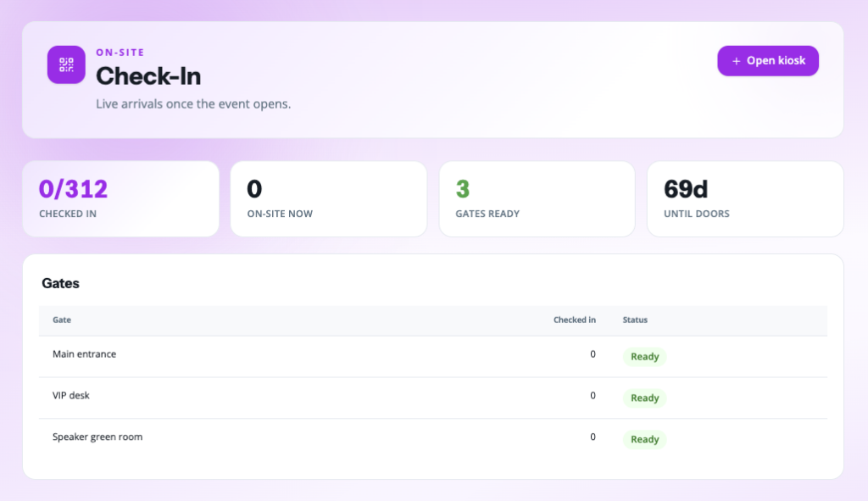Viewport: 868px width, 501px height.
Task: Click the Ready badge for Speaker green room
Action: click(x=645, y=439)
